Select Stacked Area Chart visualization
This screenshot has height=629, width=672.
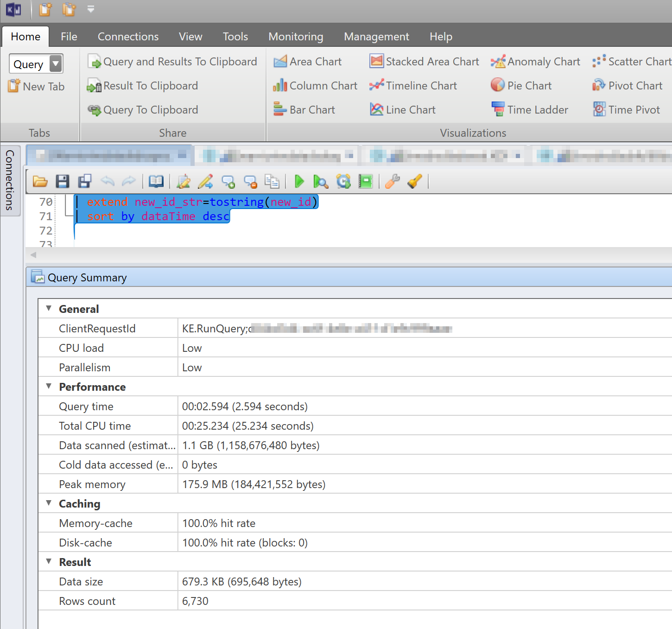click(424, 62)
